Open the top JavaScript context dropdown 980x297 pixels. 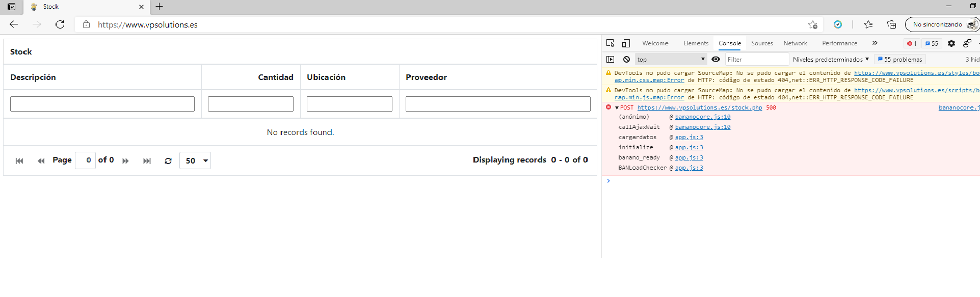(671, 60)
